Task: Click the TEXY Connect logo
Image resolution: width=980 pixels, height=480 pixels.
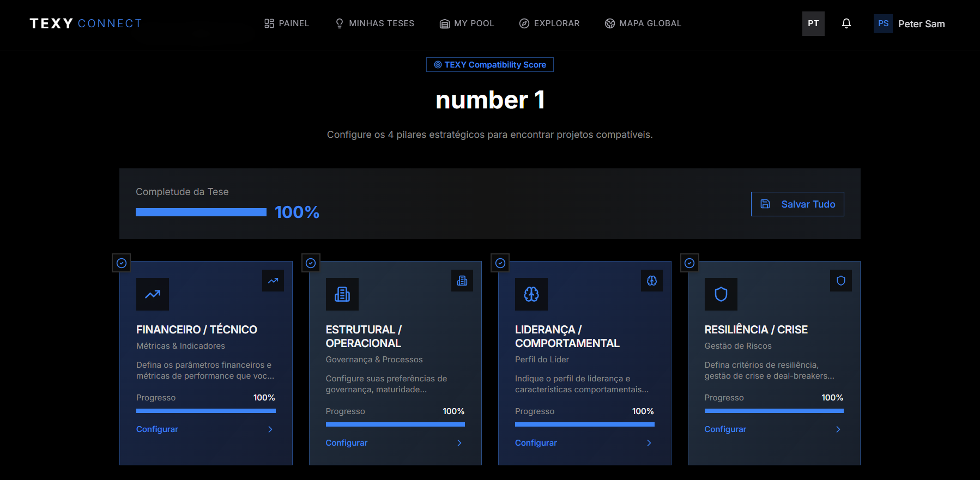Action: tap(86, 23)
